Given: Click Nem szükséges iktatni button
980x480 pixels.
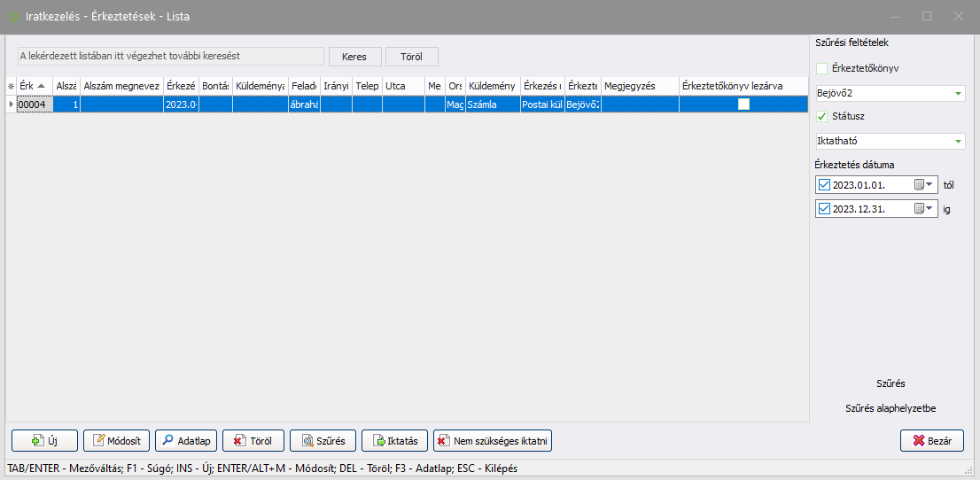Looking at the screenshot, I should click(493, 440).
